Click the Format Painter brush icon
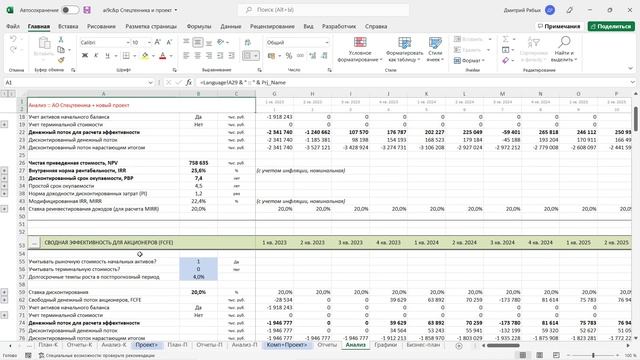 61,60
